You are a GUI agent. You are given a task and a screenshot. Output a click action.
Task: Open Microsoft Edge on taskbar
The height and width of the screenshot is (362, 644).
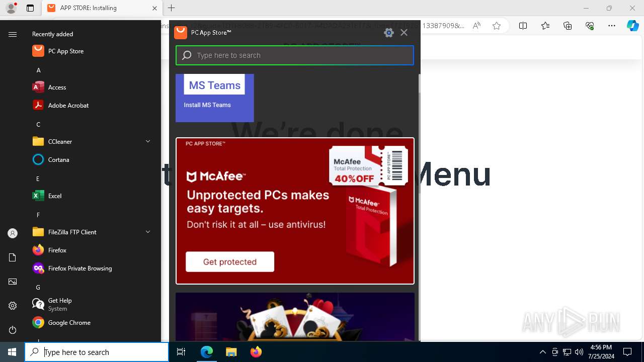pos(207,352)
